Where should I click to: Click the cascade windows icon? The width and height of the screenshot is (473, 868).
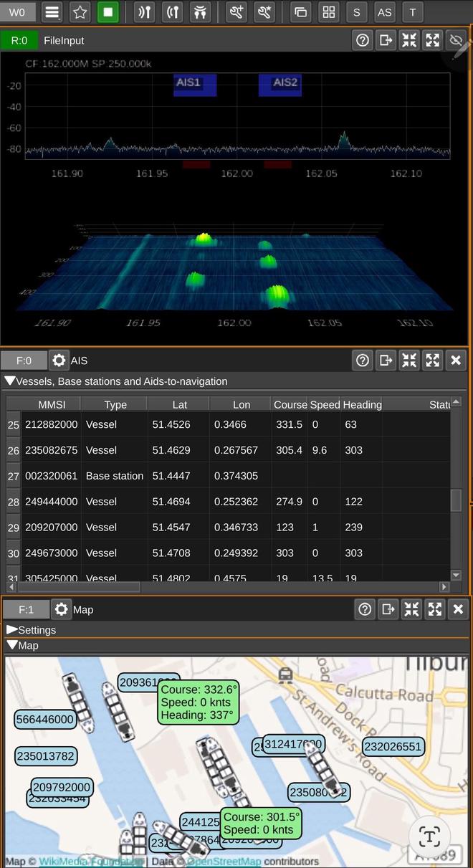pyautogui.click(x=301, y=12)
